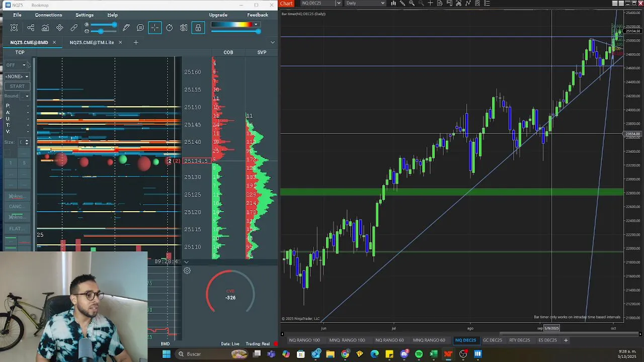The height and width of the screenshot is (362, 644).
Task: Adjust the heatmap upper cutoff slider
Action: (235, 31)
